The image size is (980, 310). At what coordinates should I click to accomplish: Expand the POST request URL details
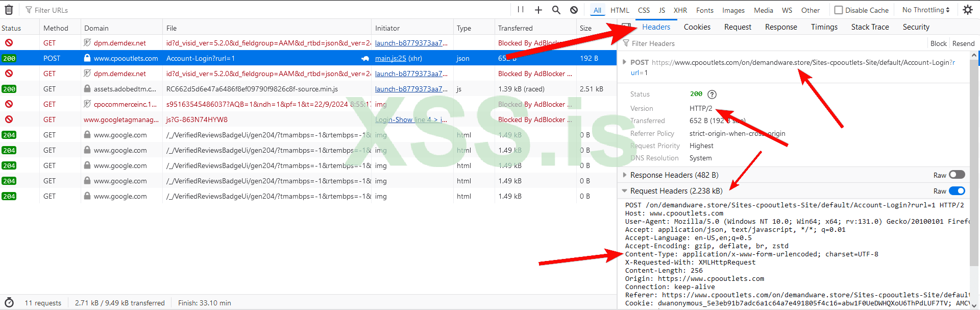tap(624, 62)
